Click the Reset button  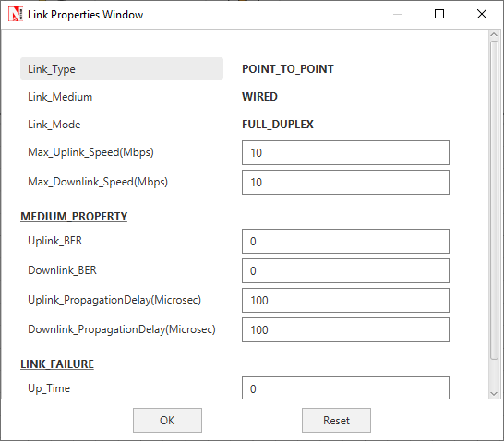(x=336, y=420)
